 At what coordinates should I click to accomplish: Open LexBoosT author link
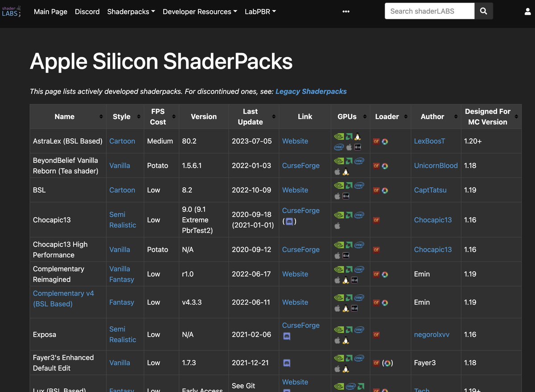pos(429,141)
